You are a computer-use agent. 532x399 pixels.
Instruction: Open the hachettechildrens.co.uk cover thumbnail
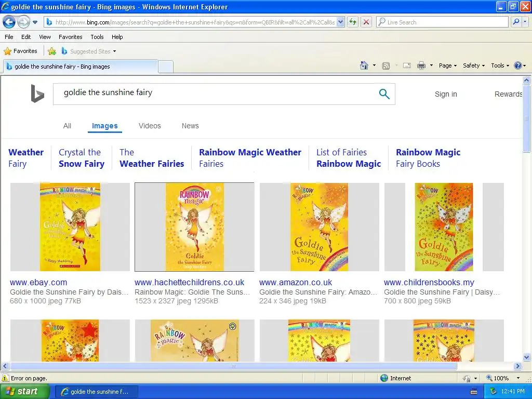194,227
